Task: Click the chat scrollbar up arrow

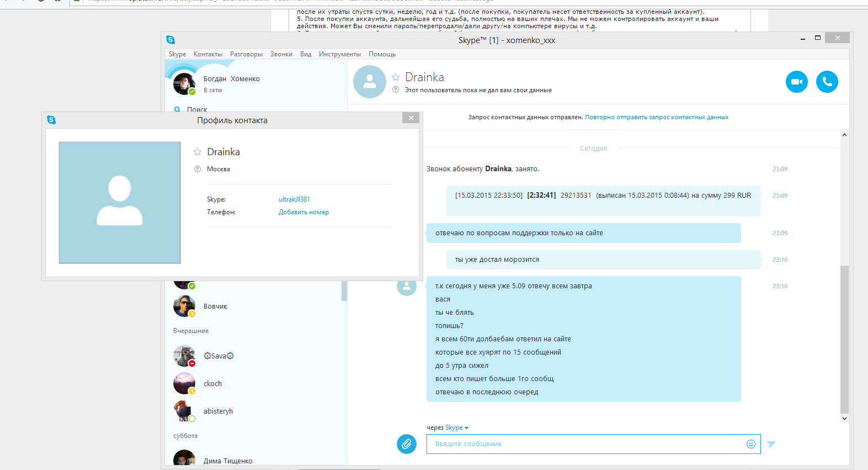Action: click(x=844, y=135)
